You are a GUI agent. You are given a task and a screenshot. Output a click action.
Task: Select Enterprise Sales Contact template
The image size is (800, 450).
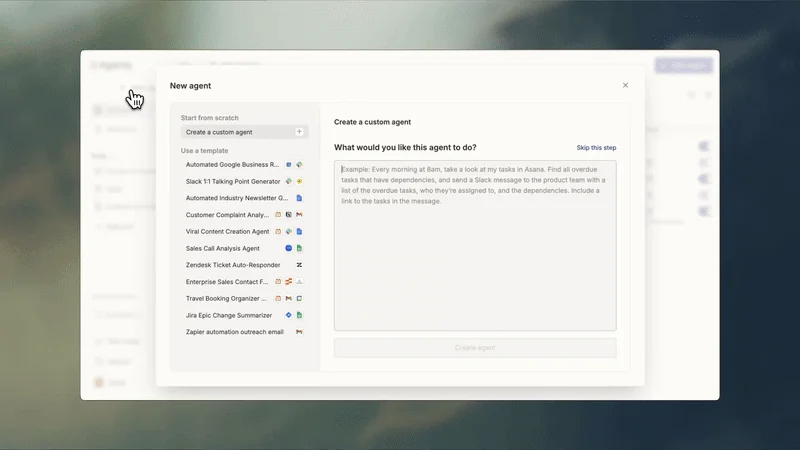[x=244, y=282]
